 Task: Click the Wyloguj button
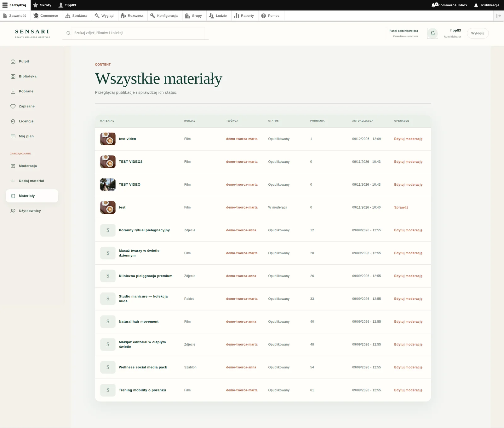(x=478, y=33)
